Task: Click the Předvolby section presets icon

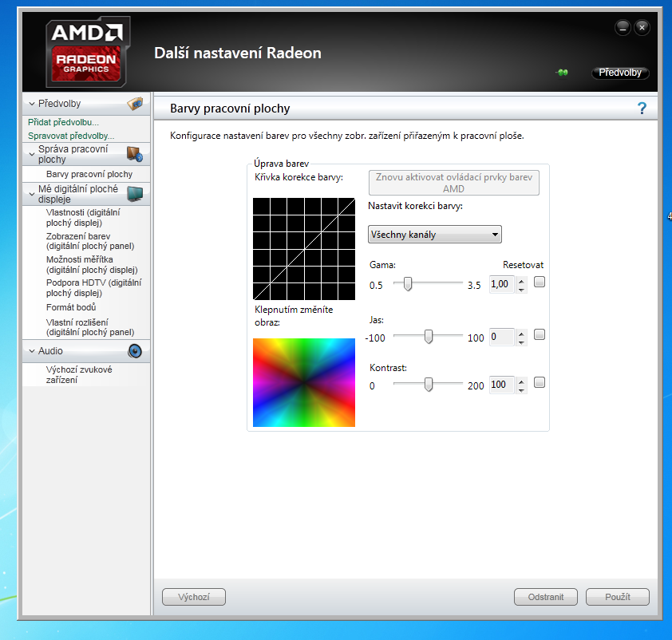Action: click(135, 104)
